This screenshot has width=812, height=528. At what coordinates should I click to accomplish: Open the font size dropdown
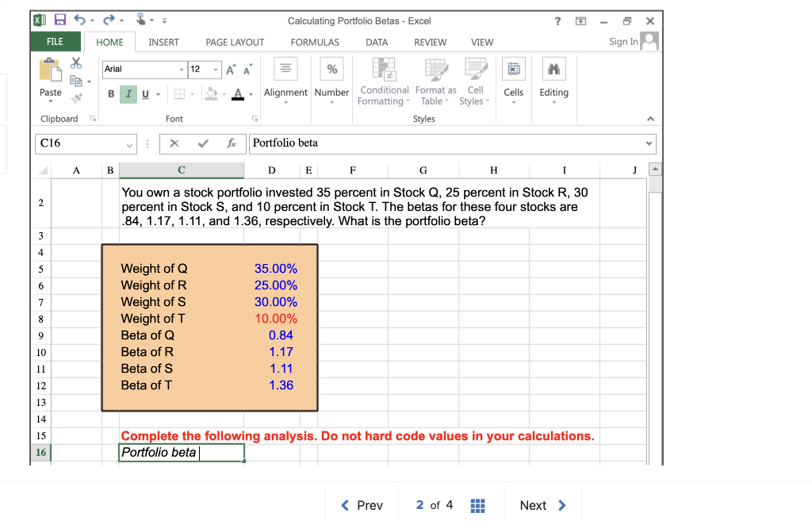coord(216,70)
